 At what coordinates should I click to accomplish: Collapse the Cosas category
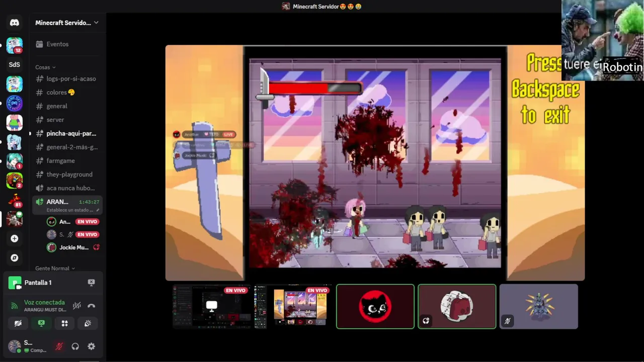point(45,67)
